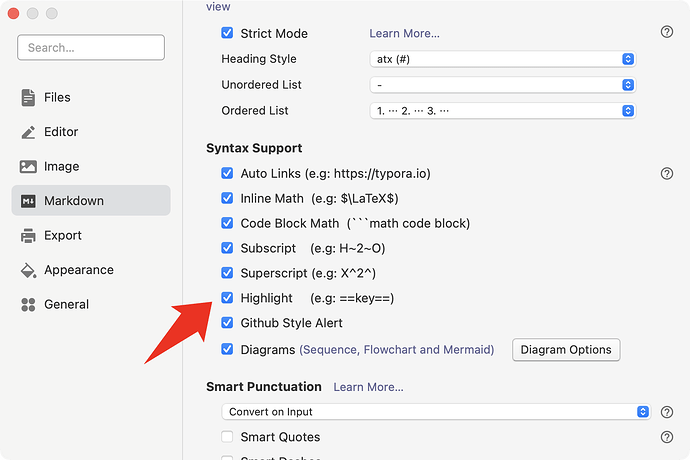The image size is (690, 460).
Task: Select the Markdown preferences tab
Action: click(x=91, y=201)
